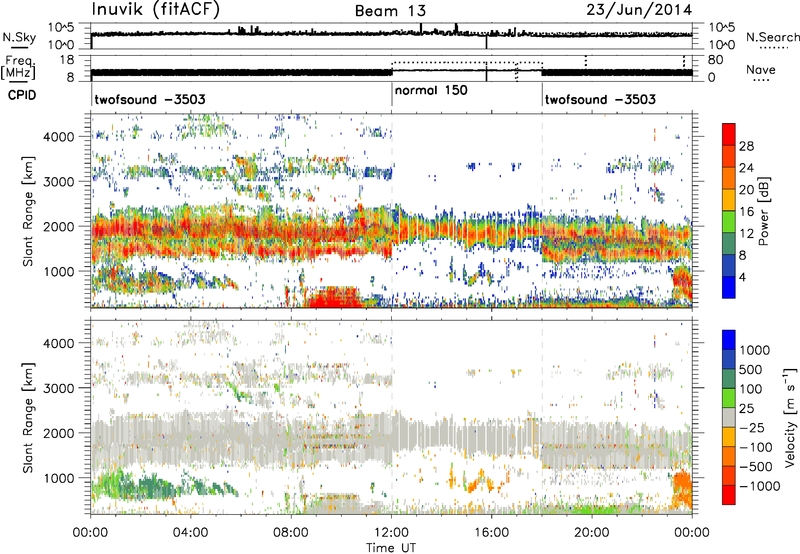Click the orange negative-velocity patch near 24:00 in velocity panel
The height and width of the screenshot is (554, 800).
coord(682,489)
